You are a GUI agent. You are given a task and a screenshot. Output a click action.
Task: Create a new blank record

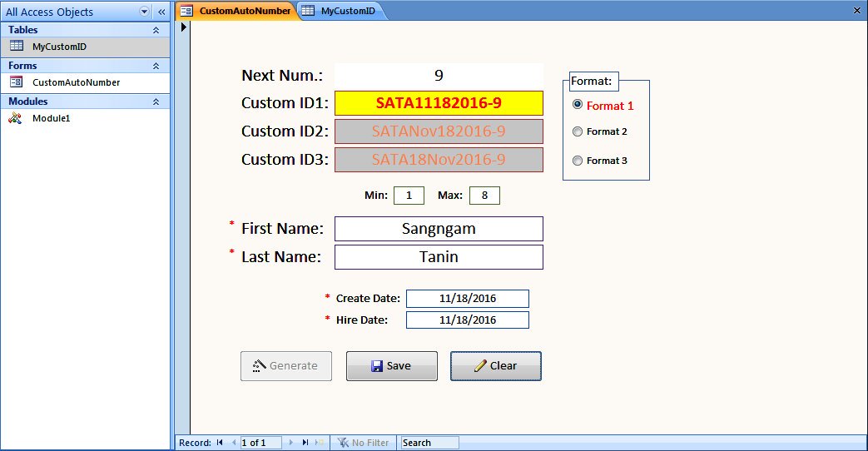[x=320, y=442]
